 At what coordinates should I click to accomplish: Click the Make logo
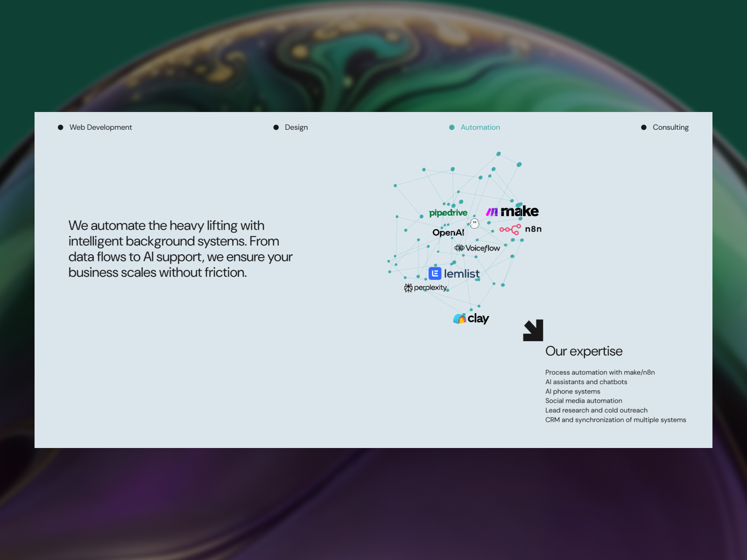pyautogui.click(x=519, y=211)
